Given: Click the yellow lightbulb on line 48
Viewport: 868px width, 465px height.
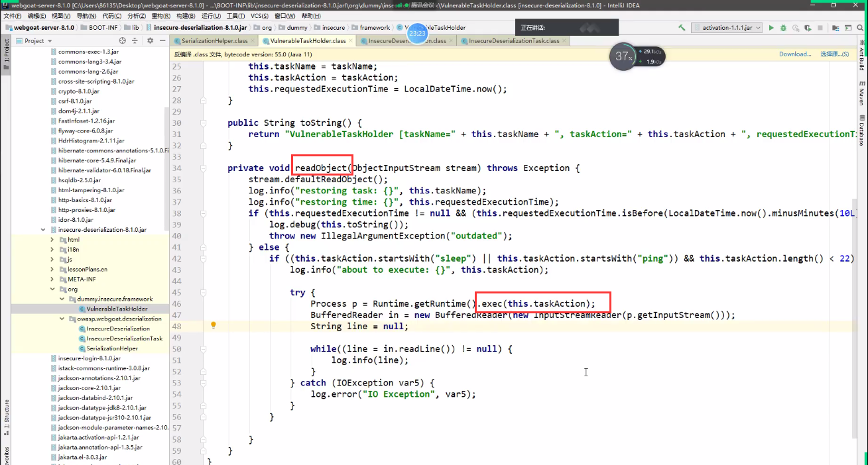Looking at the screenshot, I should (214, 325).
